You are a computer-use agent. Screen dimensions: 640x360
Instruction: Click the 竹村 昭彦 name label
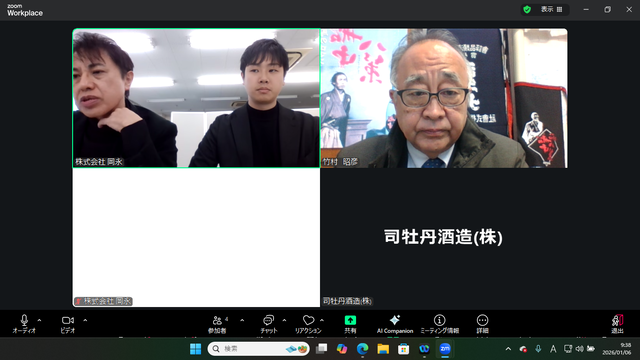(340, 162)
